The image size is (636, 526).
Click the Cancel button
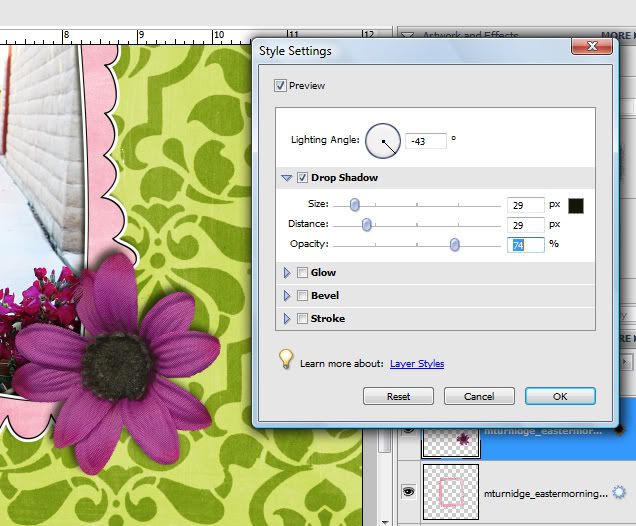tap(479, 396)
